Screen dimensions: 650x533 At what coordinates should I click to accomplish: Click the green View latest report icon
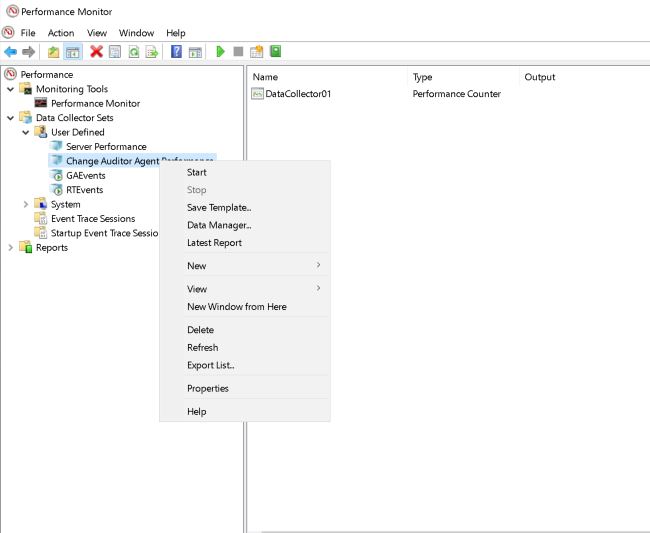[276, 51]
